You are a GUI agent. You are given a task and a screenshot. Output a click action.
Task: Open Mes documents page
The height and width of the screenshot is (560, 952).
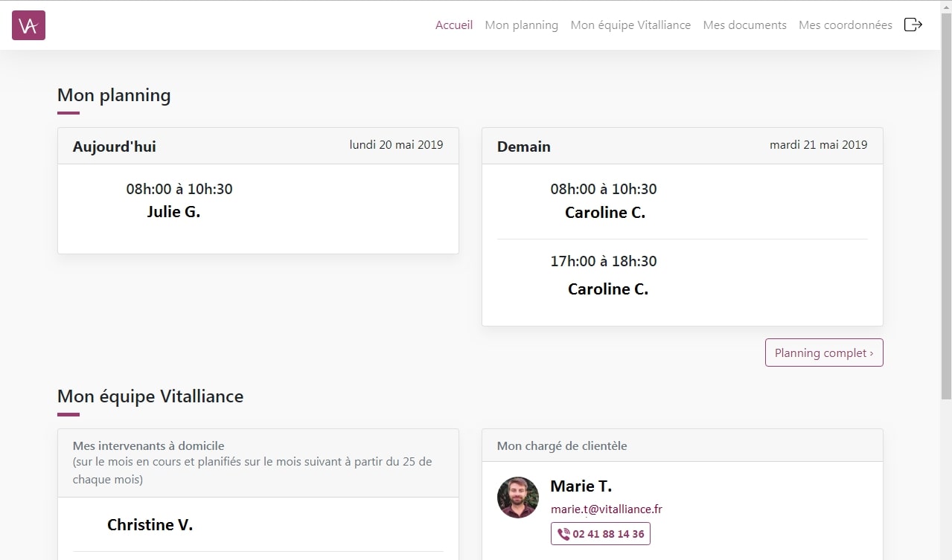click(x=744, y=25)
